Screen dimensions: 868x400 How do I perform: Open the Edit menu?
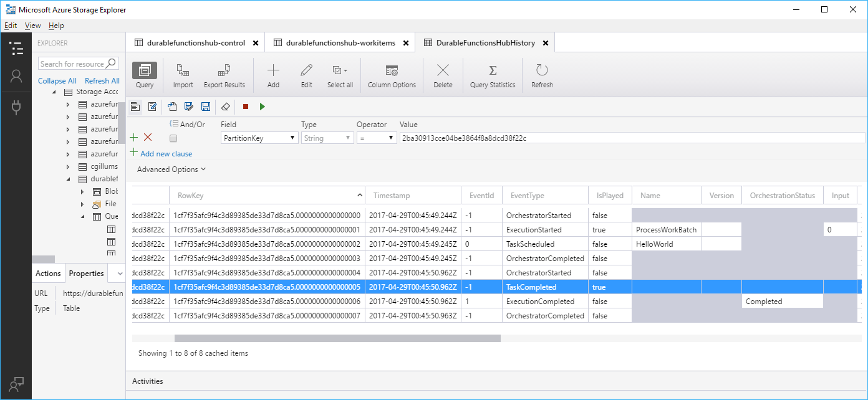10,25
